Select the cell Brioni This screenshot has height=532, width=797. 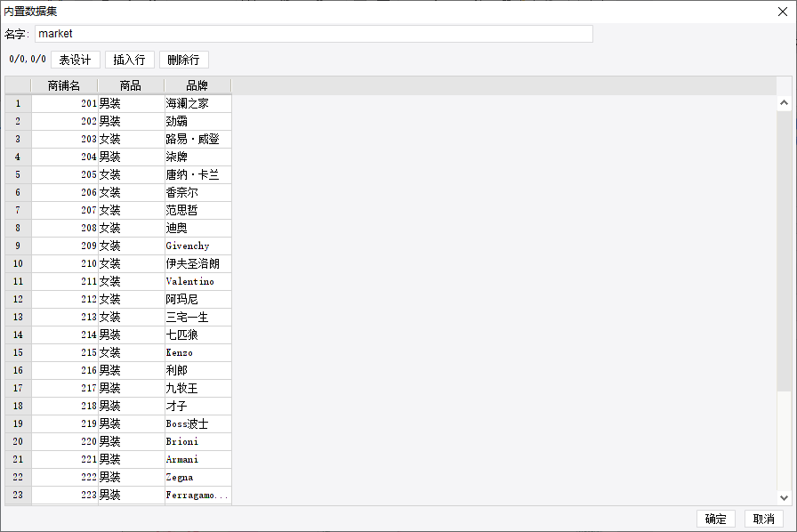click(198, 442)
